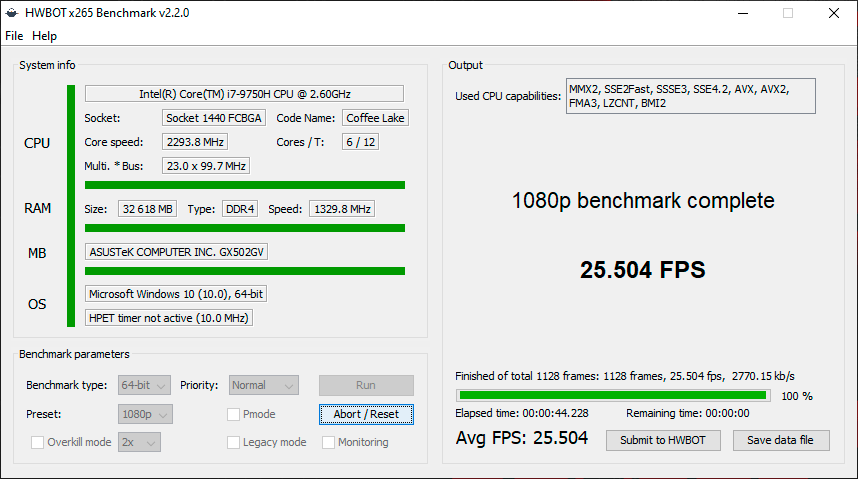Submit the score to HWBOT
Viewport: 858px width, 479px height.
point(663,440)
